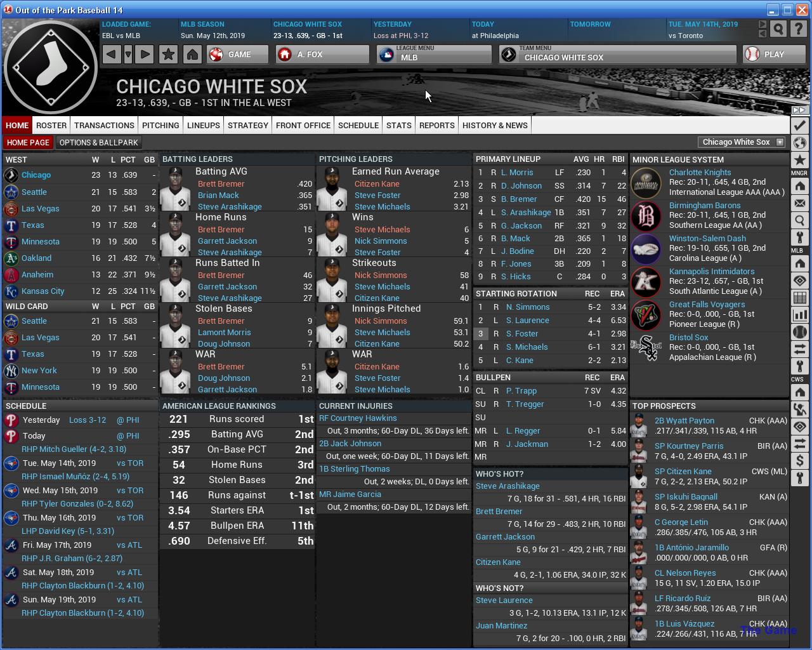The width and height of the screenshot is (812, 650).
Task: Open the PITCHING tab
Action: [160, 125]
